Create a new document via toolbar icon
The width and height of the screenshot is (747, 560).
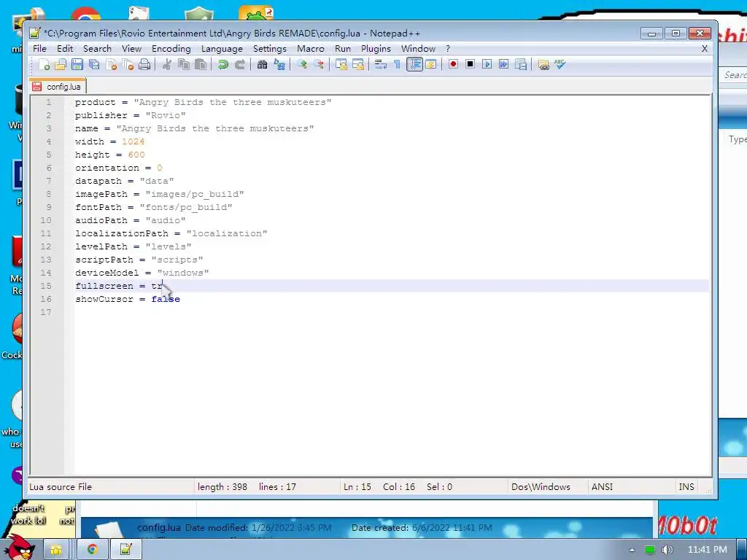(44, 64)
